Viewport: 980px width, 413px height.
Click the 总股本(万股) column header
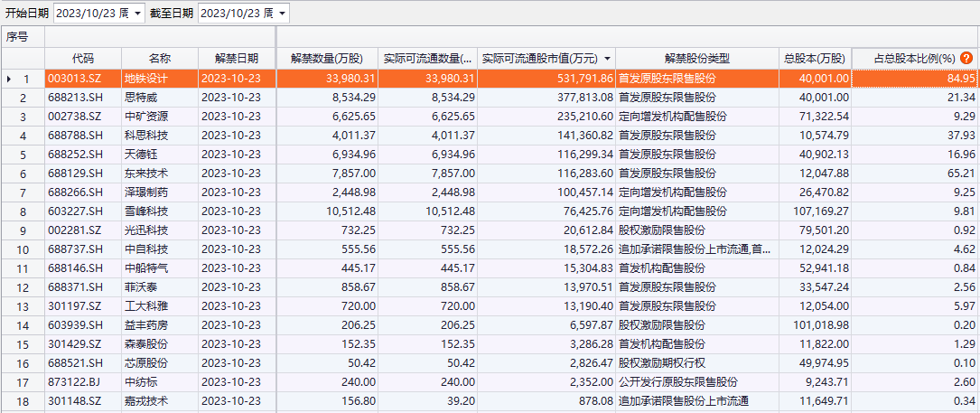point(814,59)
